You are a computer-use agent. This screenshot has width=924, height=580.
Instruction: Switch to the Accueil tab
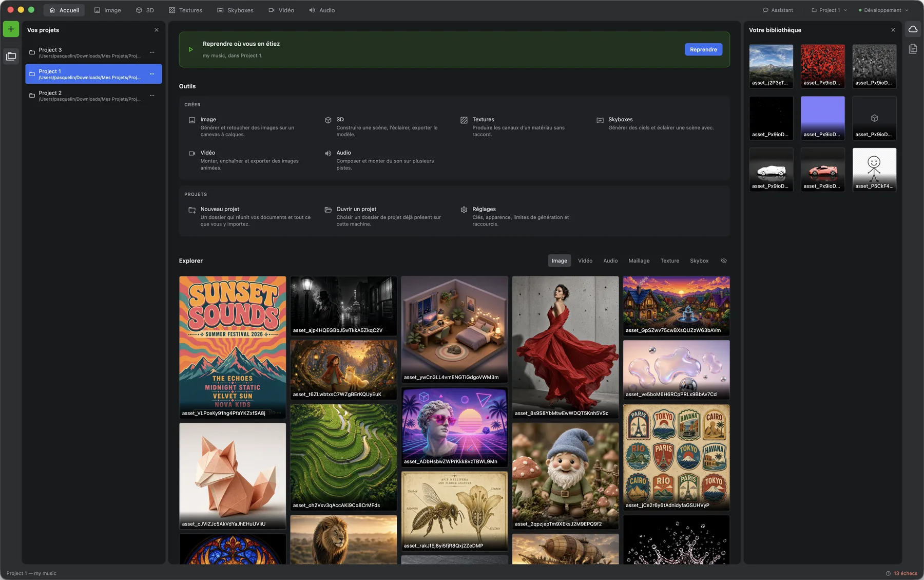(x=64, y=10)
